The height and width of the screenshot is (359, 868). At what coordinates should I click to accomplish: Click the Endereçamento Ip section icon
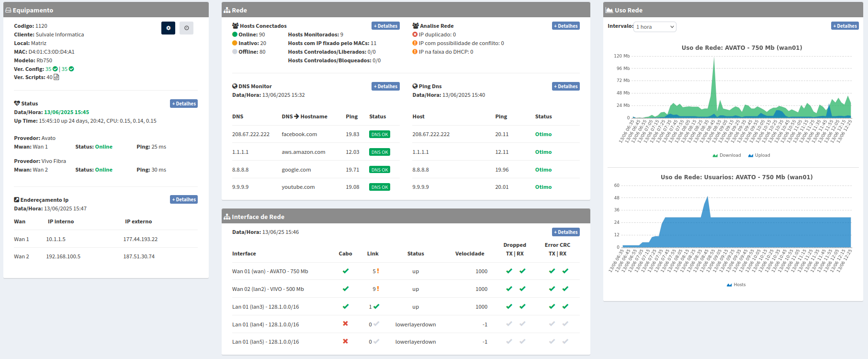click(17, 200)
